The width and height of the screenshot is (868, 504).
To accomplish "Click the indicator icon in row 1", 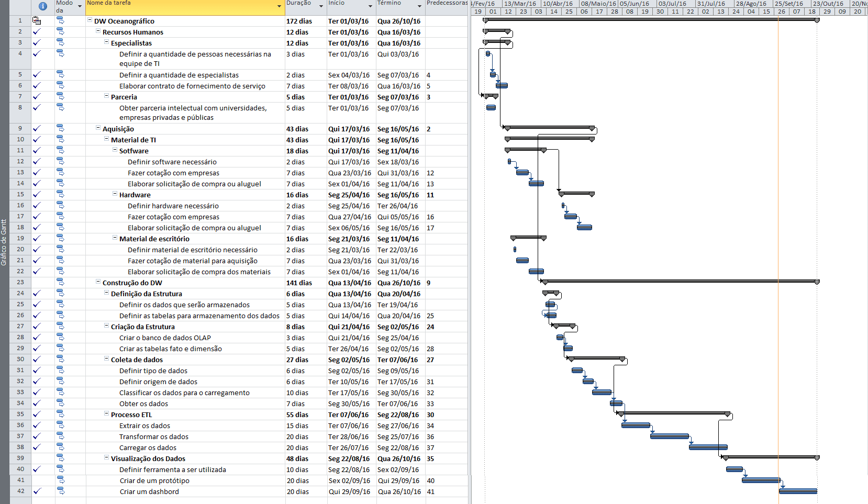I will pos(37,21).
